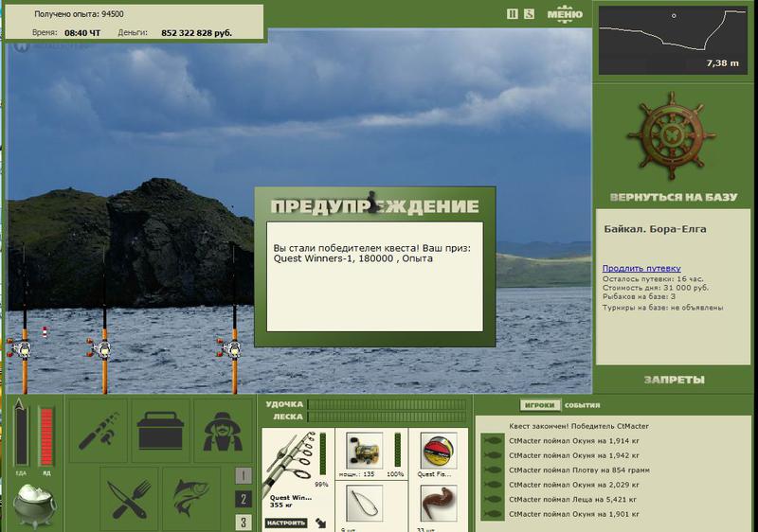Screen dimensions: 758x532
Task: Open the fishing rod tackle icon
Action: click(99, 430)
